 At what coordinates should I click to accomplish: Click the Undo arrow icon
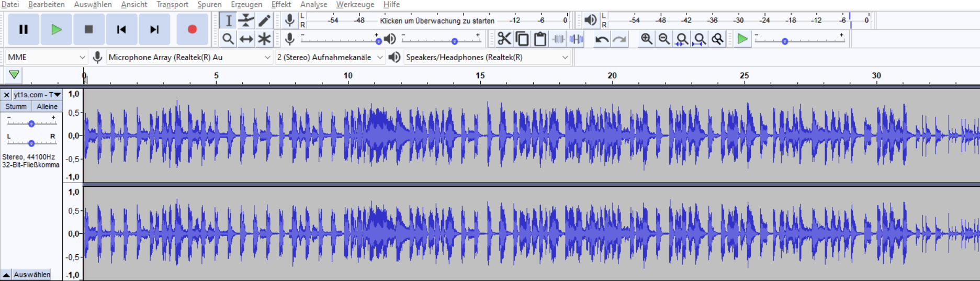pyautogui.click(x=602, y=39)
